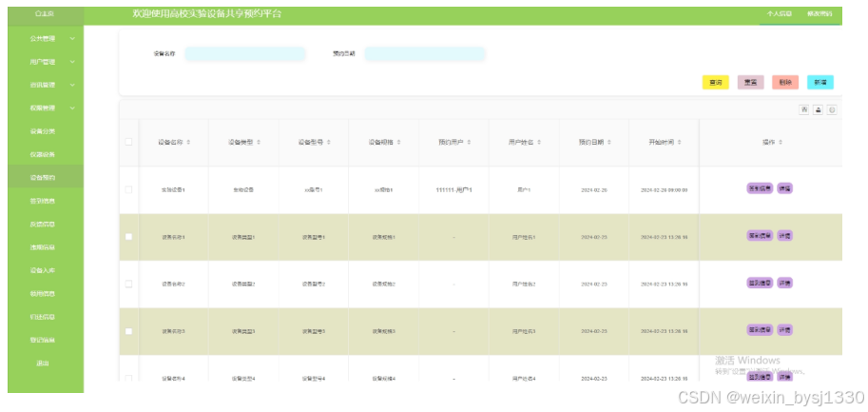Click the 设备类型3 cell
Screen dimensions: 868x412
click(x=243, y=331)
